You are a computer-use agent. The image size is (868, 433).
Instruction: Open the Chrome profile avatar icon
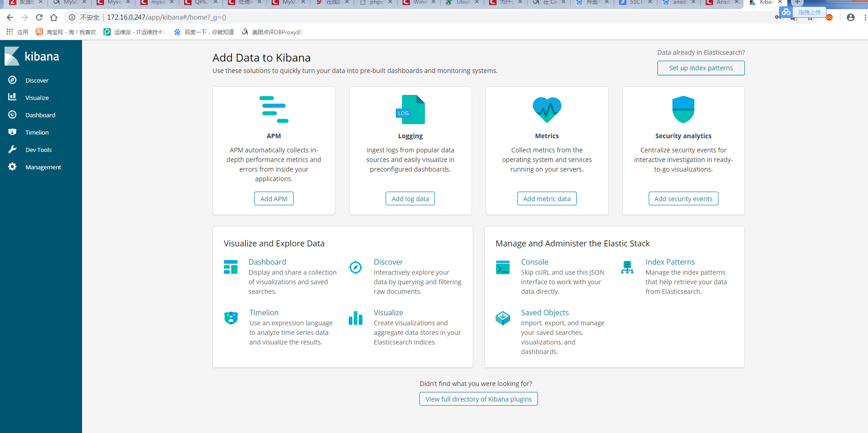pos(851,17)
